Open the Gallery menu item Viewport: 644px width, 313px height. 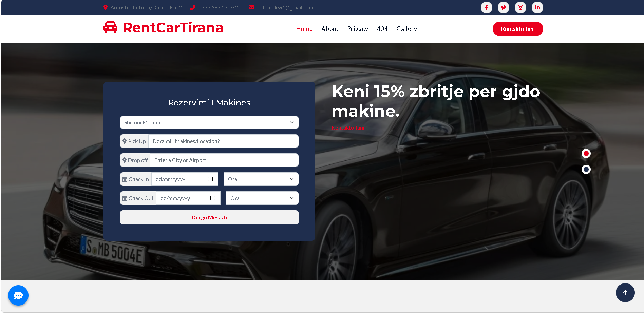tap(406, 29)
